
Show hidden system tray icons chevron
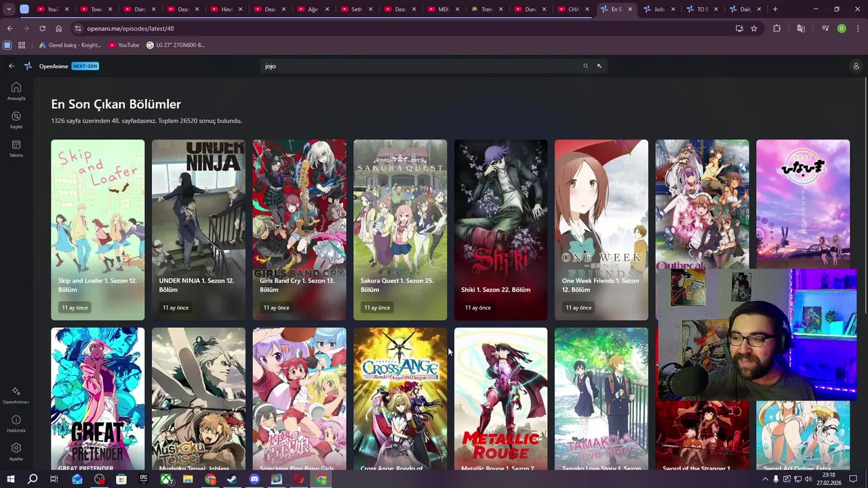tap(766, 479)
